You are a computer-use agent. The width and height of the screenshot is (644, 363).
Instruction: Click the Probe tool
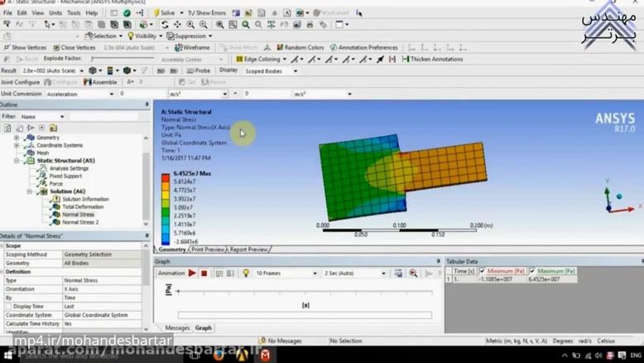pos(199,70)
